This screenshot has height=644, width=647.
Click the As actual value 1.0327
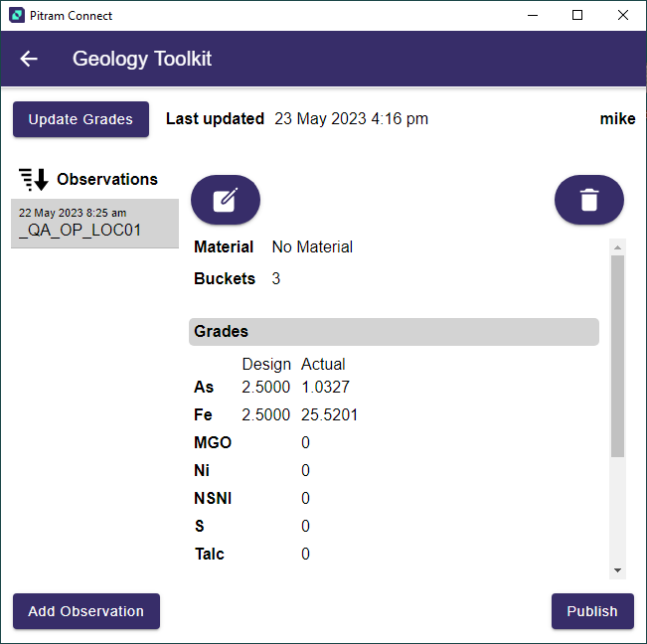(325, 388)
